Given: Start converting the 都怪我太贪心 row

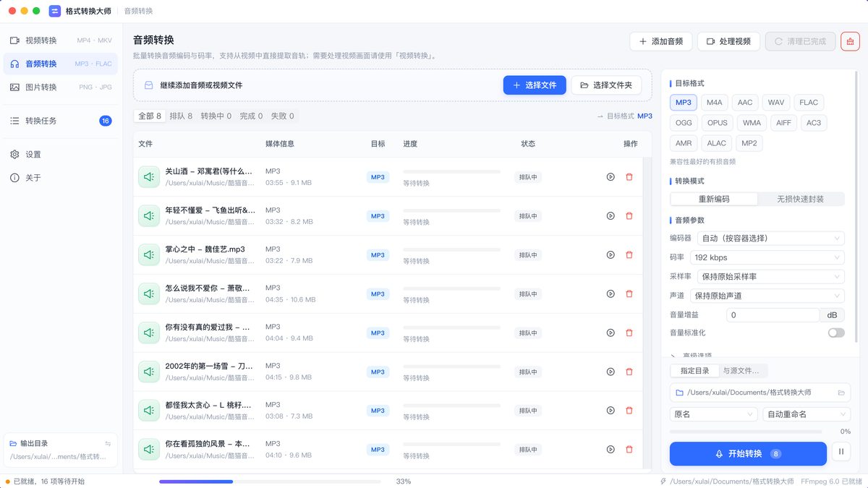Looking at the screenshot, I should click(x=610, y=411).
